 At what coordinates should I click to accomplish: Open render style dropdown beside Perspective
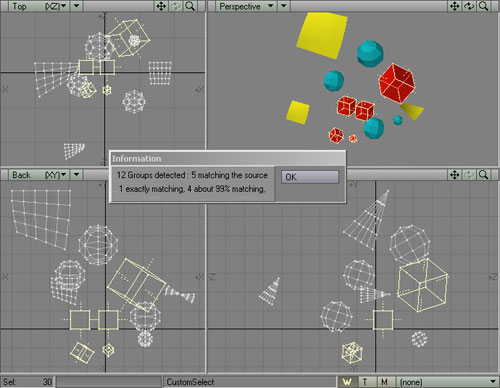click(x=284, y=6)
